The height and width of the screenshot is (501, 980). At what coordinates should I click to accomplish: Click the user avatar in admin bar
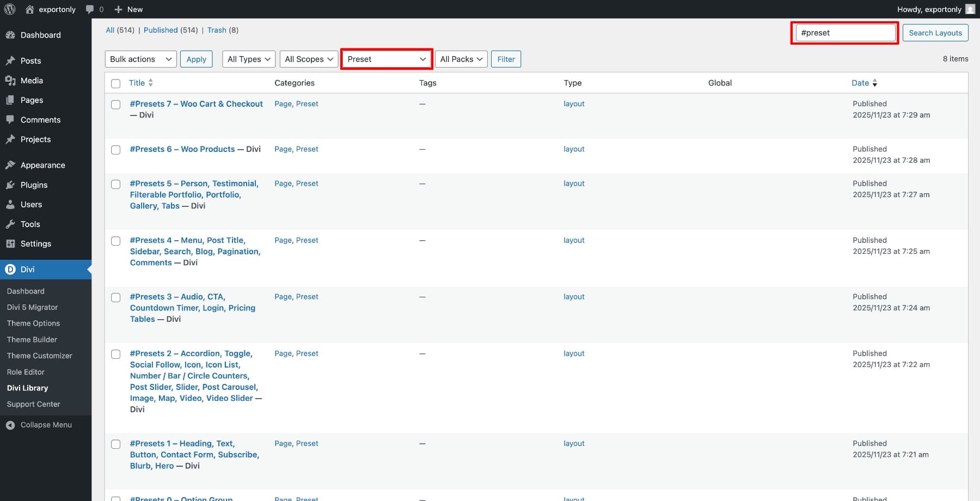tap(970, 9)
